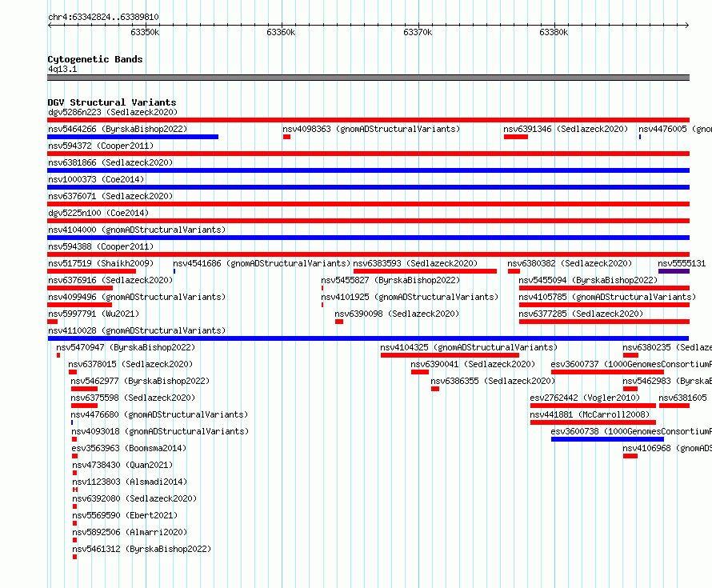Click the nsv4104000 gnomADStructuralVariants label
This screenshot has height=588, width=712.
tap(137, 230)
